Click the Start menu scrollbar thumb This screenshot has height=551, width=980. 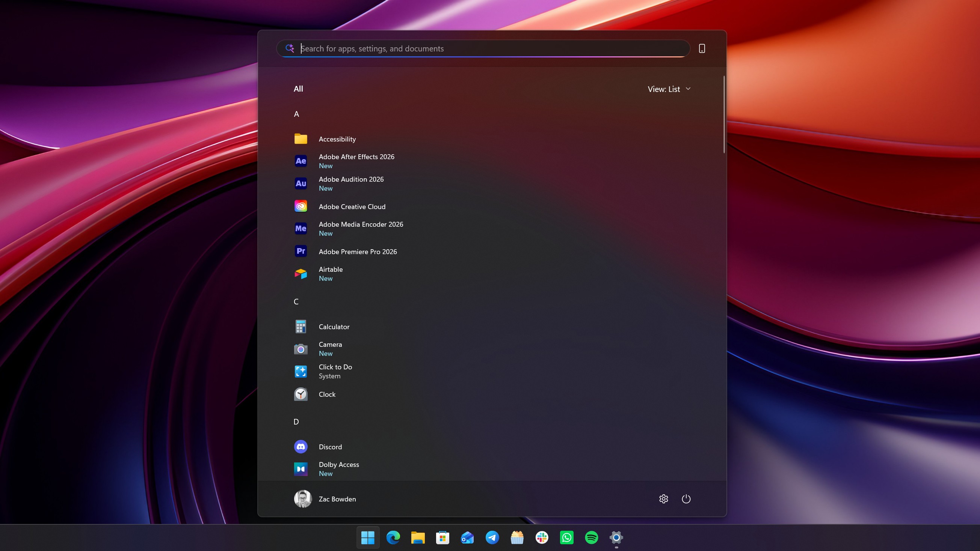tap(723, 114)
